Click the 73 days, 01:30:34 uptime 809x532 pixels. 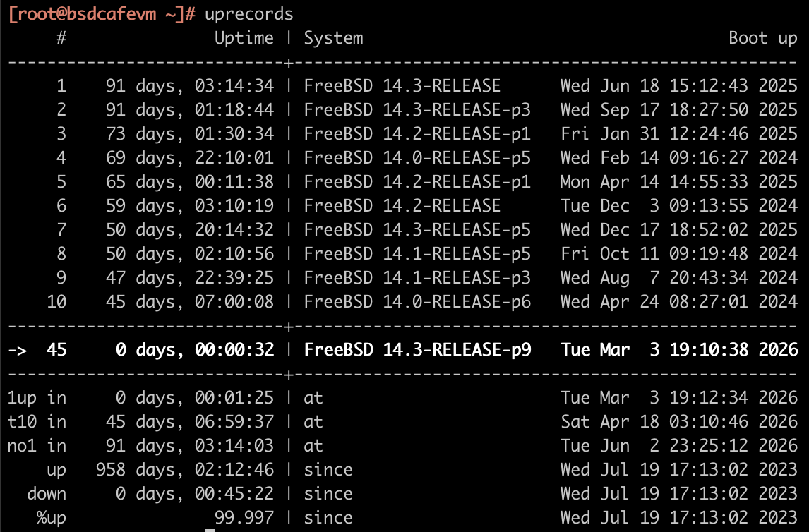(189, 134)
